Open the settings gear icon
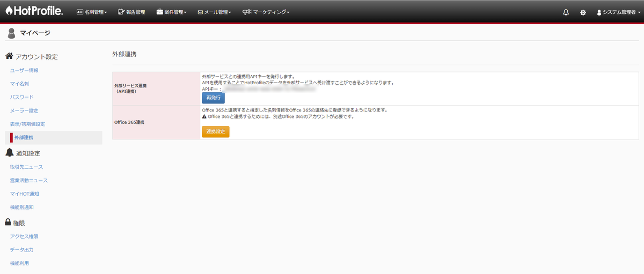The height and width of the screenshot is (274, 644). click(x=583, y=12)
